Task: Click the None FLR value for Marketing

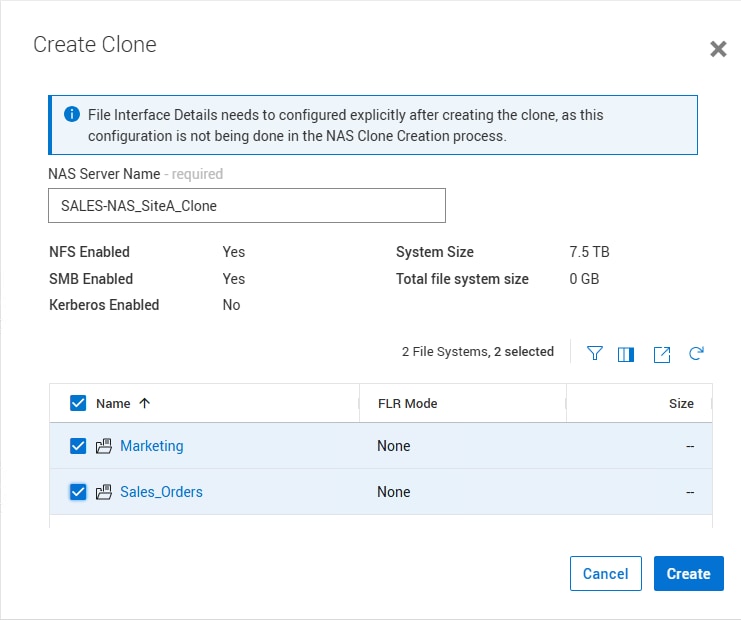Action: click(x=394, y=446)
